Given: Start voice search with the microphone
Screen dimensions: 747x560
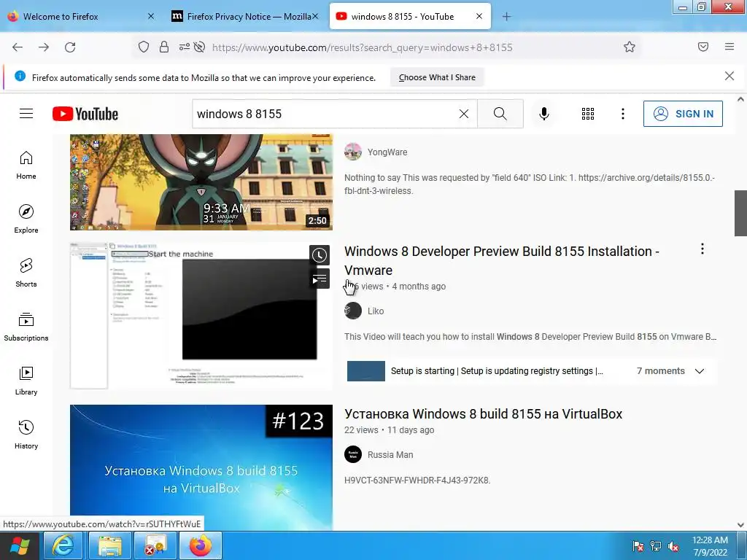Looking at the screenshot, I should (x=544, y=114).
